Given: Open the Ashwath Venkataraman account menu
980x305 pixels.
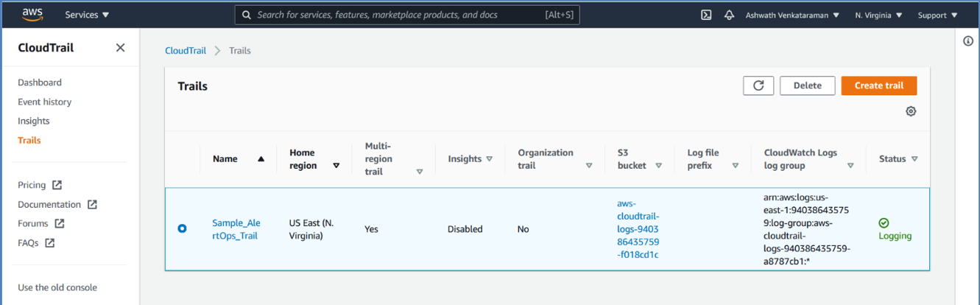Looking at the screenshot, I should coord(792,15).
